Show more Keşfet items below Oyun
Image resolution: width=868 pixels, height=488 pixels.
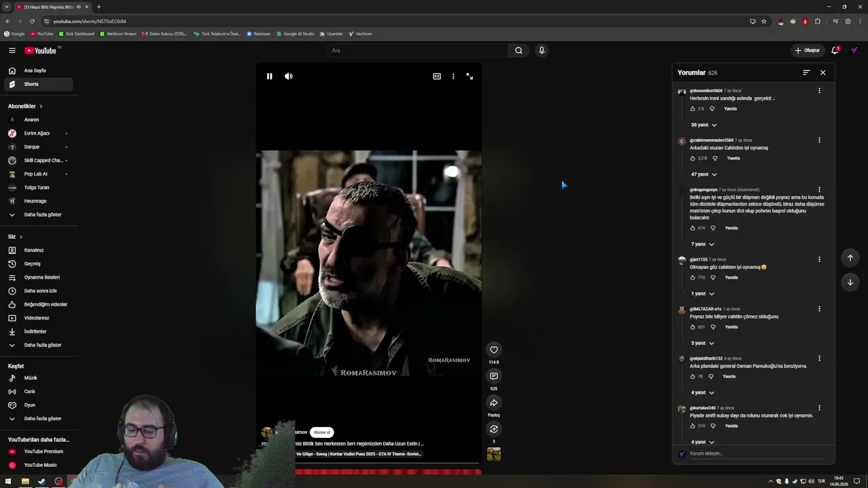(x=39, y=419)
